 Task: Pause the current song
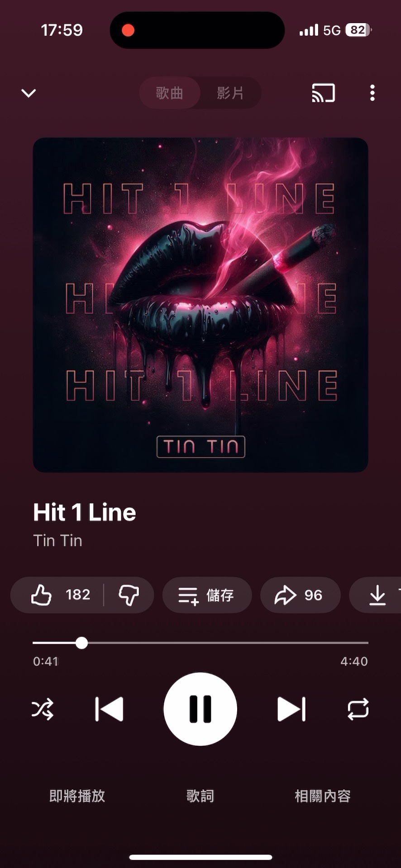[200, 709]
